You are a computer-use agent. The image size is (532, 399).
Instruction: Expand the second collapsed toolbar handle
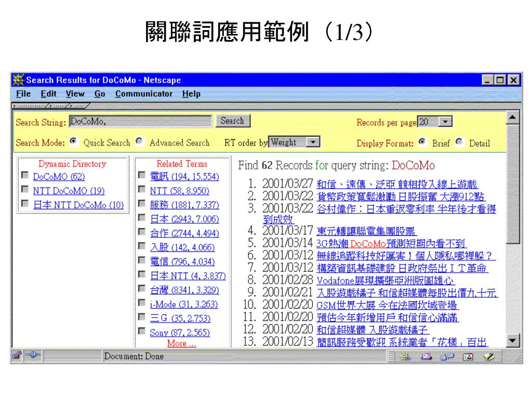tap(59, 106)
